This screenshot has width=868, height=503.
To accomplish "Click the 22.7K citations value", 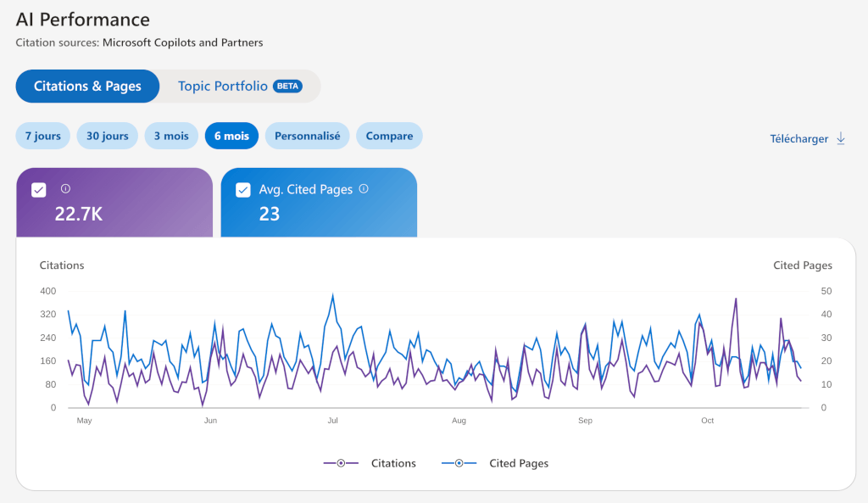I will coord(79,214).
